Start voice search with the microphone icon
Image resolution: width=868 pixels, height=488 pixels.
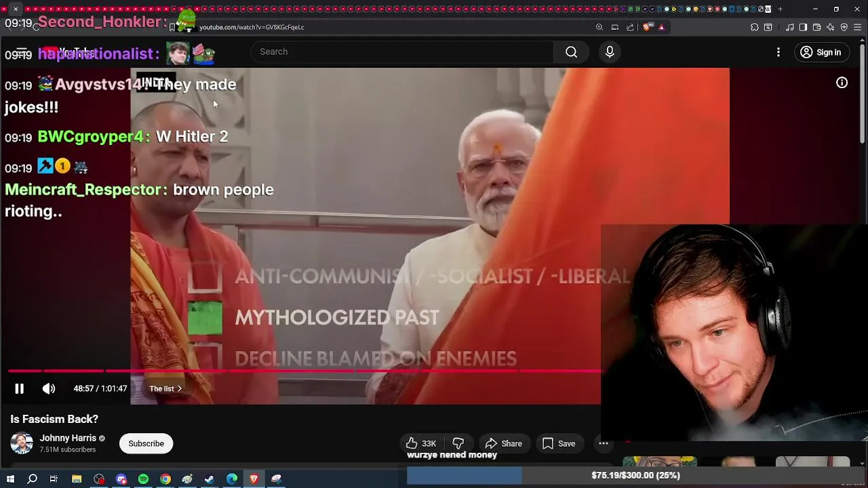[x=610, y=52]
